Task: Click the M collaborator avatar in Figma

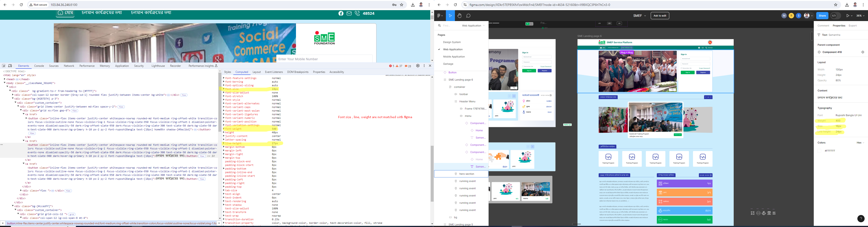Action: pos(784,16)
